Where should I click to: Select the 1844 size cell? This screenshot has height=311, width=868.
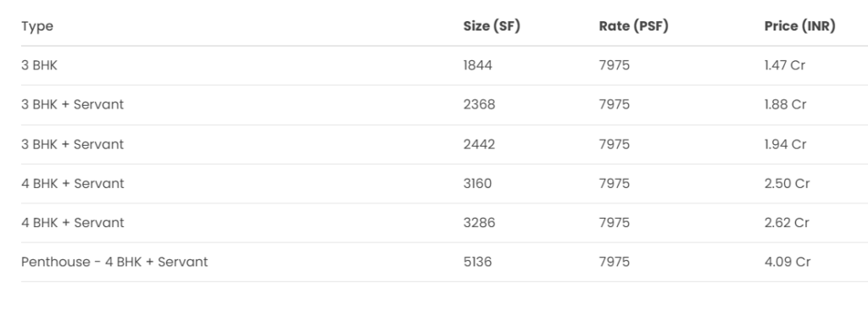(478, 65)
